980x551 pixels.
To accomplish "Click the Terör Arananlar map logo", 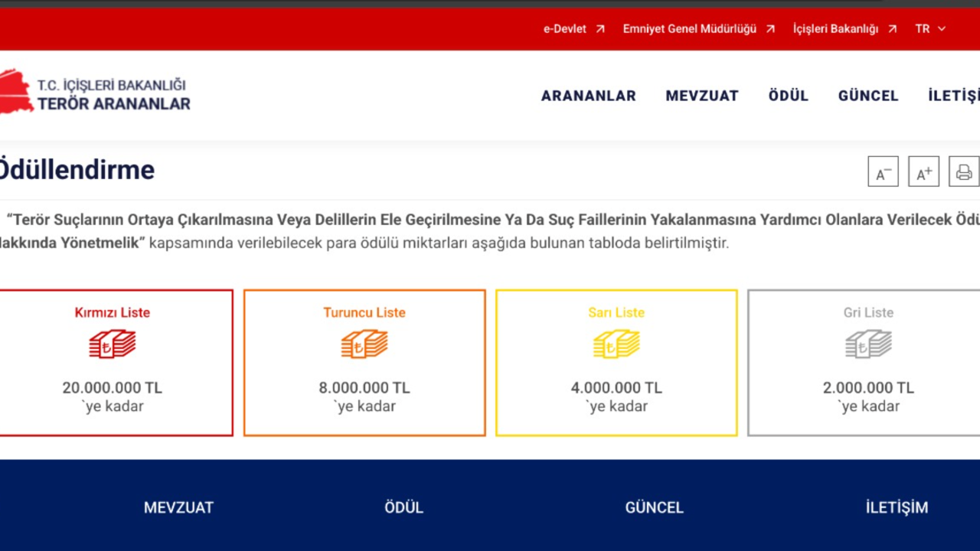I will tap(15, 92).
